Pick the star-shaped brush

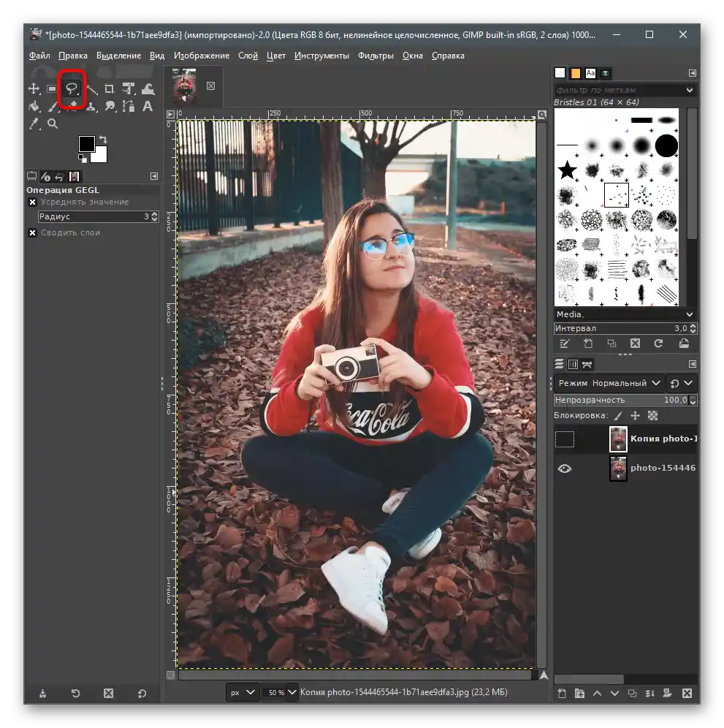coord(567,170)
